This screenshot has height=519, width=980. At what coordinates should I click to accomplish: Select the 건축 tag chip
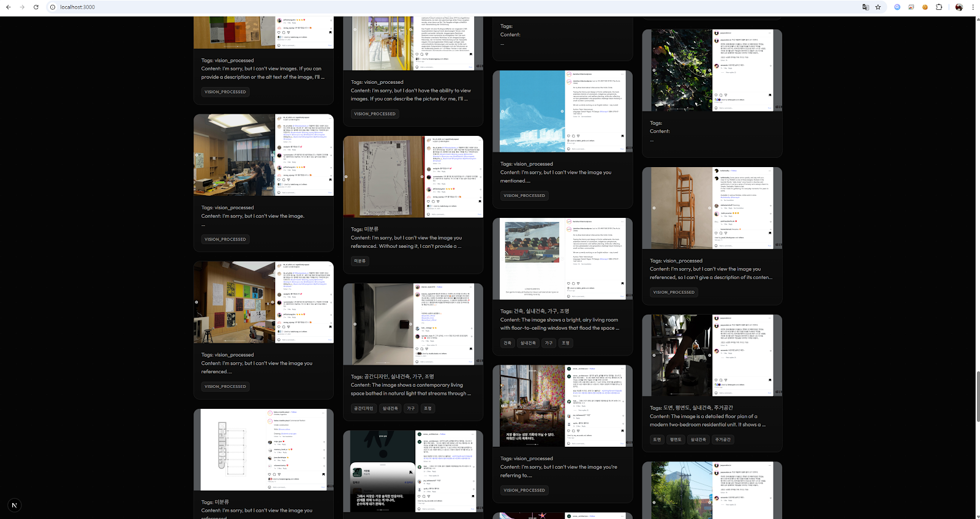coord(507,343)
